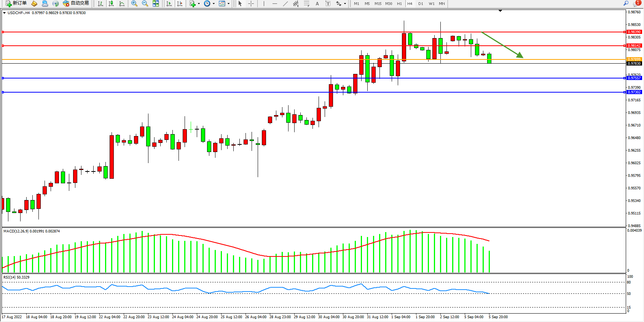Toggle the 自动交易 auto-trading button
644x322 pixels.
pyautogui.click(x=76, y=3)
